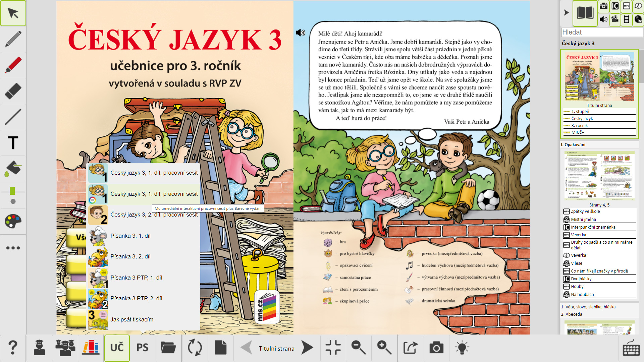
Task: Select the open book contents tab
Action: 585,13
